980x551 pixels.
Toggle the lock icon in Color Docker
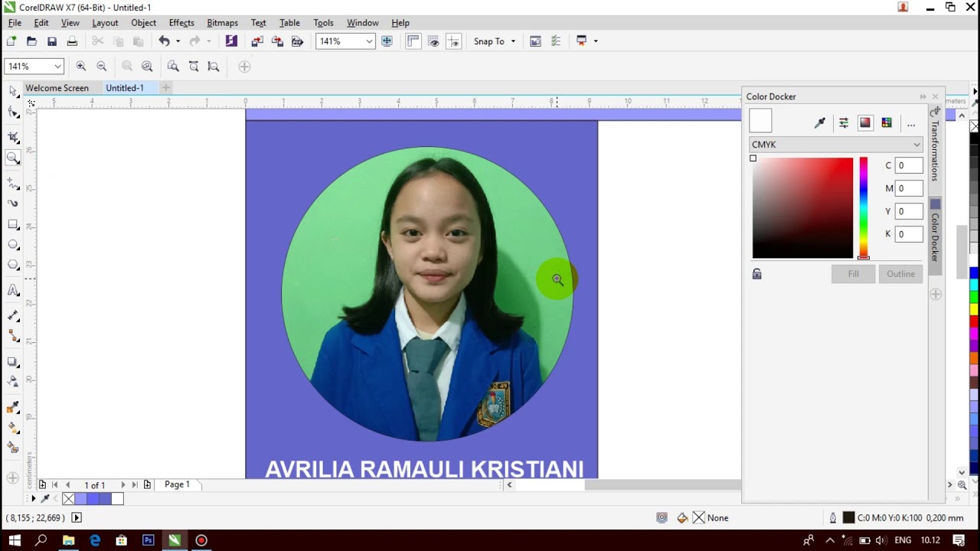tap(757, 274)
